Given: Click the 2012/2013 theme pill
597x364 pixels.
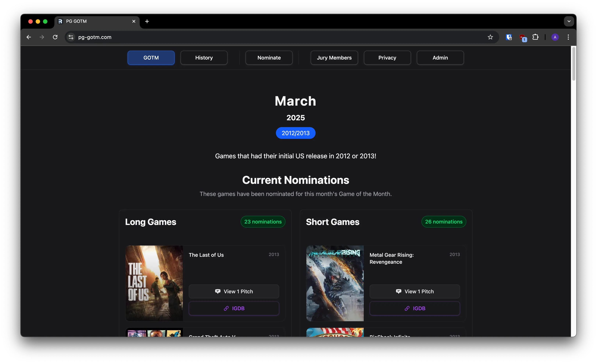Looking at the screenshot, I should [x=296, y=133].
